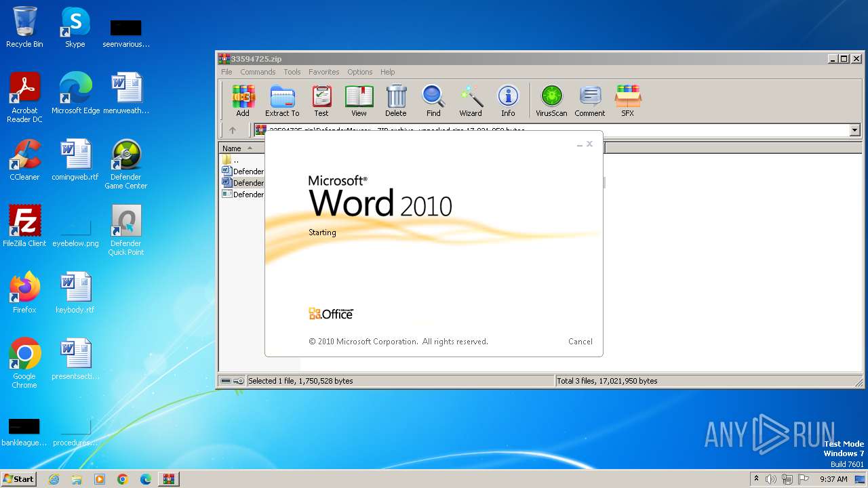Click the key password icon in status bar

(x=239, y=381)
